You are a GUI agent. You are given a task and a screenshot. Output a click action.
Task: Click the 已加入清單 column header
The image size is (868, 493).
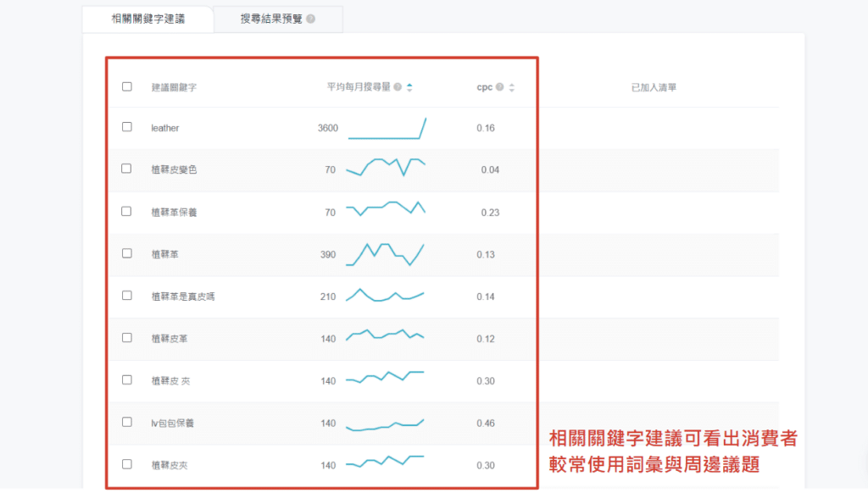654,87
